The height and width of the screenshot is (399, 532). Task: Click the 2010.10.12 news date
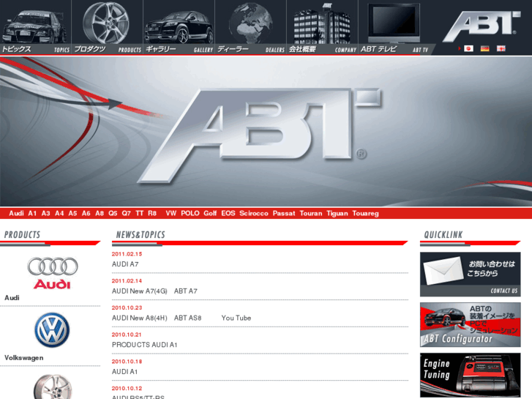[127, 389]
